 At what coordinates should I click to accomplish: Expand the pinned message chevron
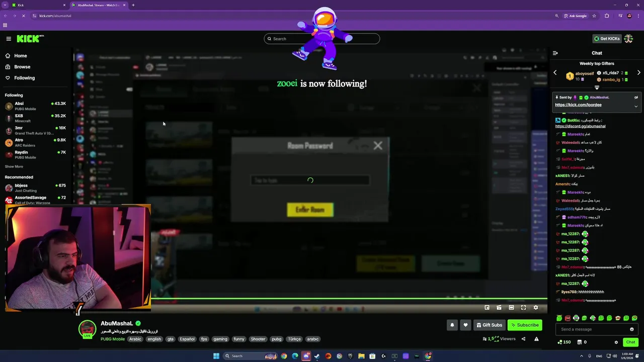[636, 106]
